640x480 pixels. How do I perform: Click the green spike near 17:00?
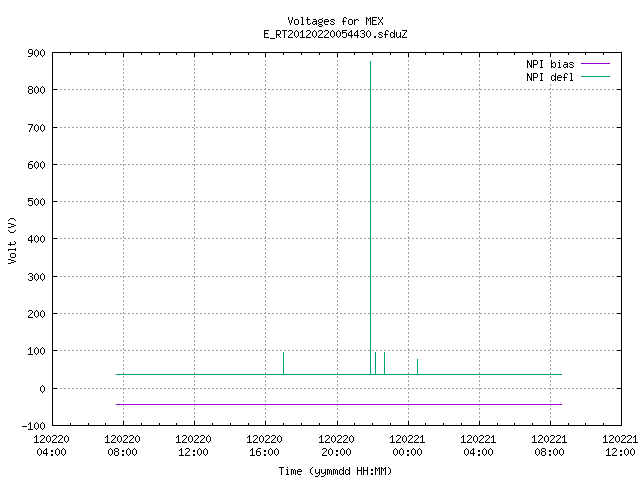click(x=283, y=363)
